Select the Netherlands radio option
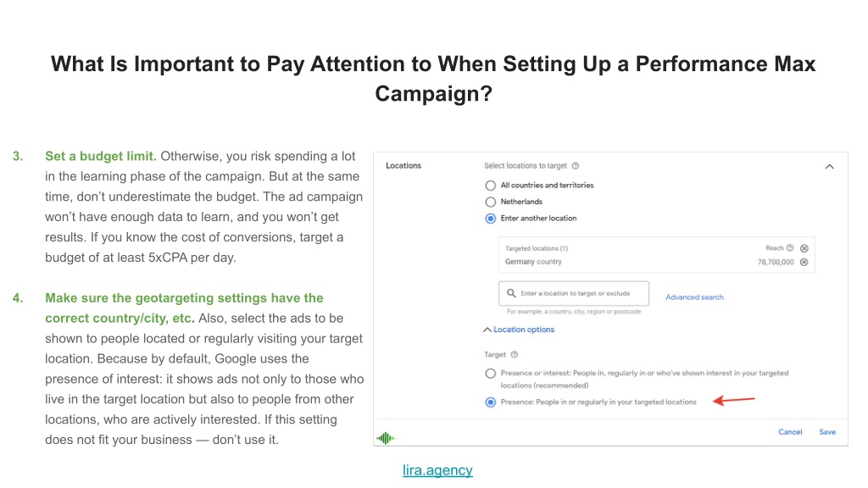Viewport: 868px width, 488px height. coord(491,202)
